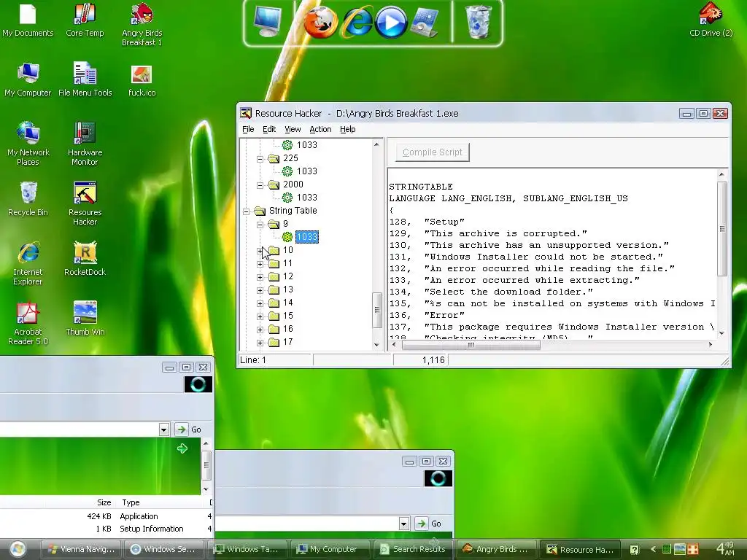Click the Compile Script button
Image resolution: width=747 pixels, height=560 pixels.
click(x=432, y=152)
